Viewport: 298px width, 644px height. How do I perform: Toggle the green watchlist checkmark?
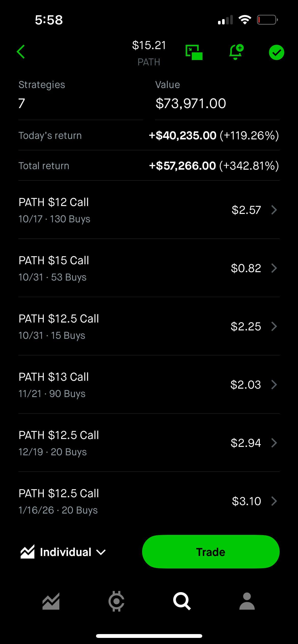[276, 52]
